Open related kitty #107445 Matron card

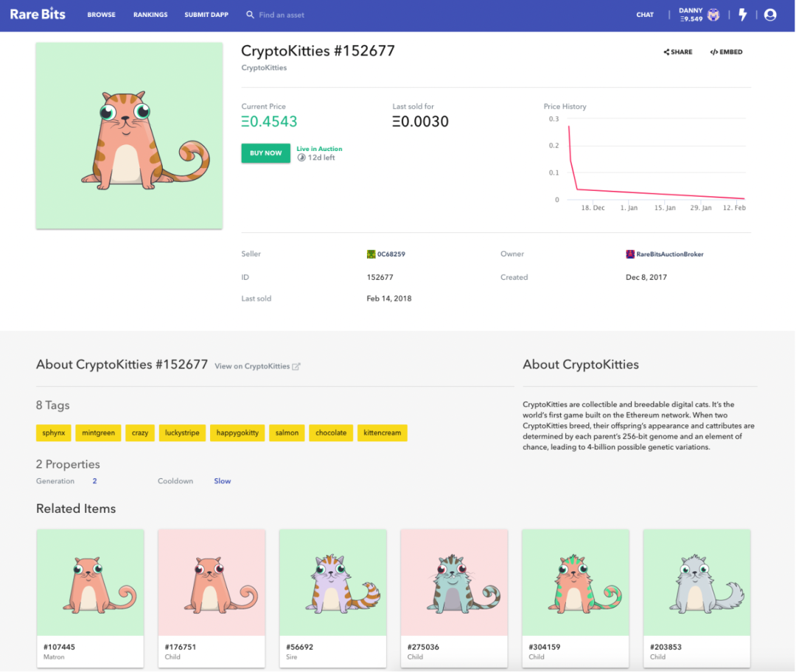coord(90,598)
